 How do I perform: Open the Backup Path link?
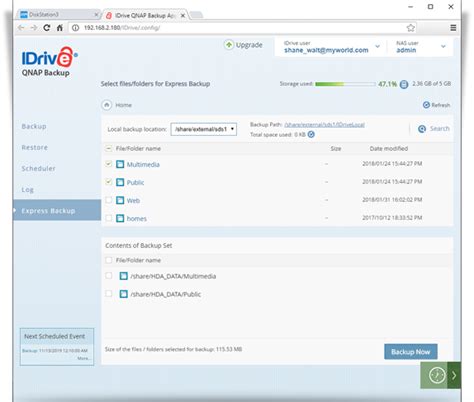click(x=324, y=125)
